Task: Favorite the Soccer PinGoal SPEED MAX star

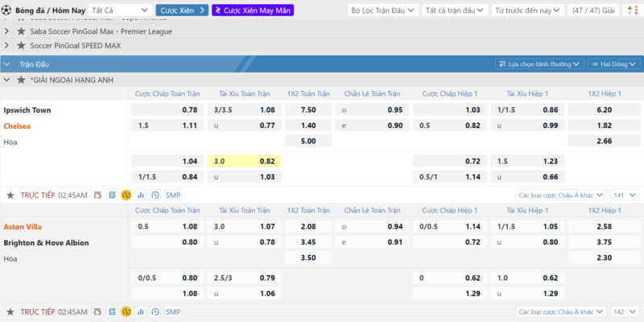Action: [21, 46]
